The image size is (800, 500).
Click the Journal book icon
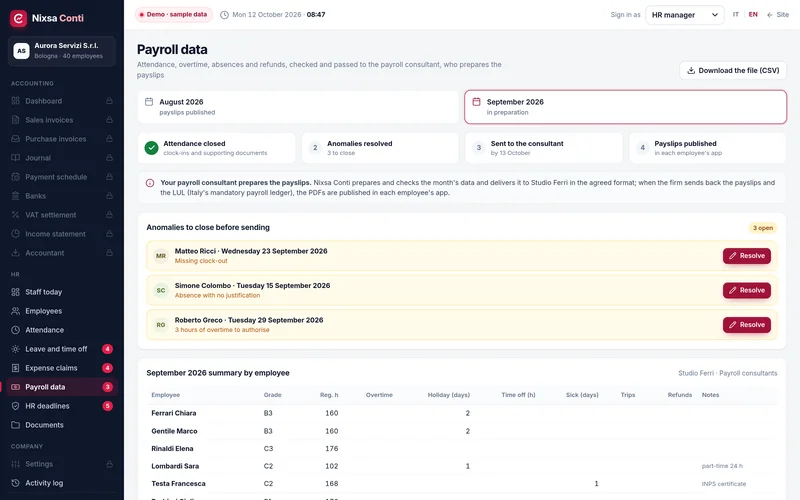[x=15, y=158]
